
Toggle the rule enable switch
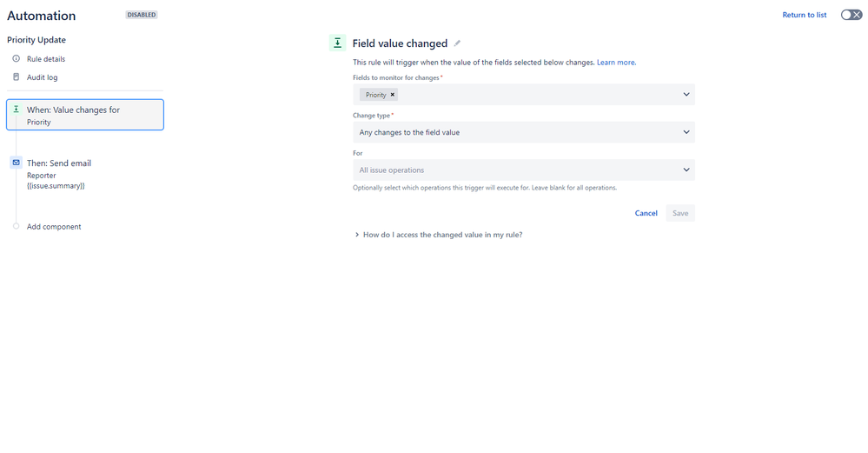click(x=851, y=15)
